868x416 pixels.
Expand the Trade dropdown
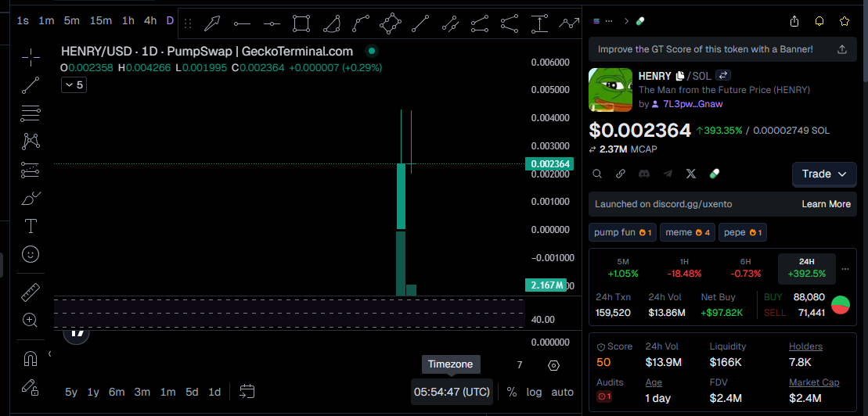(x=824, y=174)
